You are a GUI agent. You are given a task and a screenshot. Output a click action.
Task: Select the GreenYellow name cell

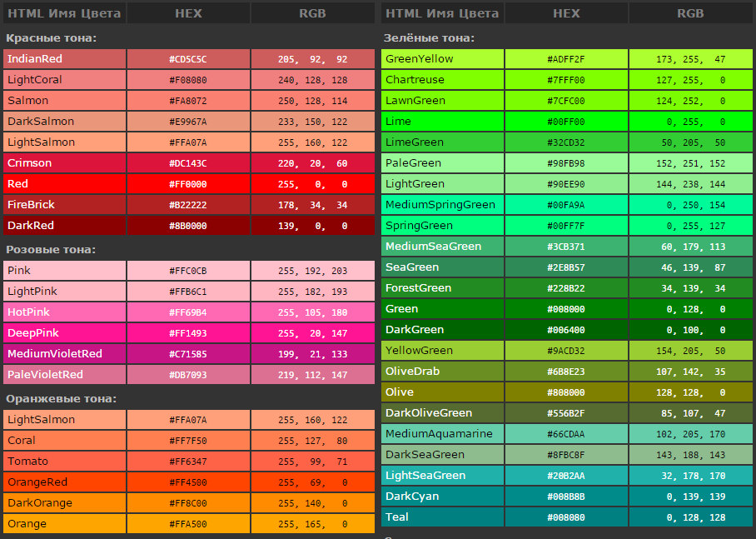click(443, 59)
